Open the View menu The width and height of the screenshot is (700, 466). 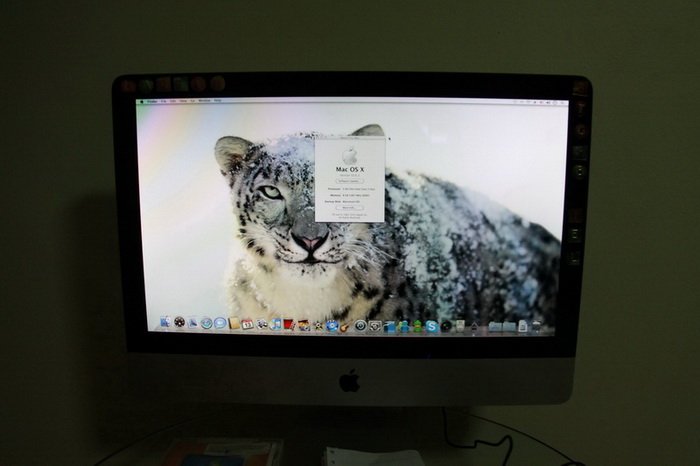click(183, 101)
